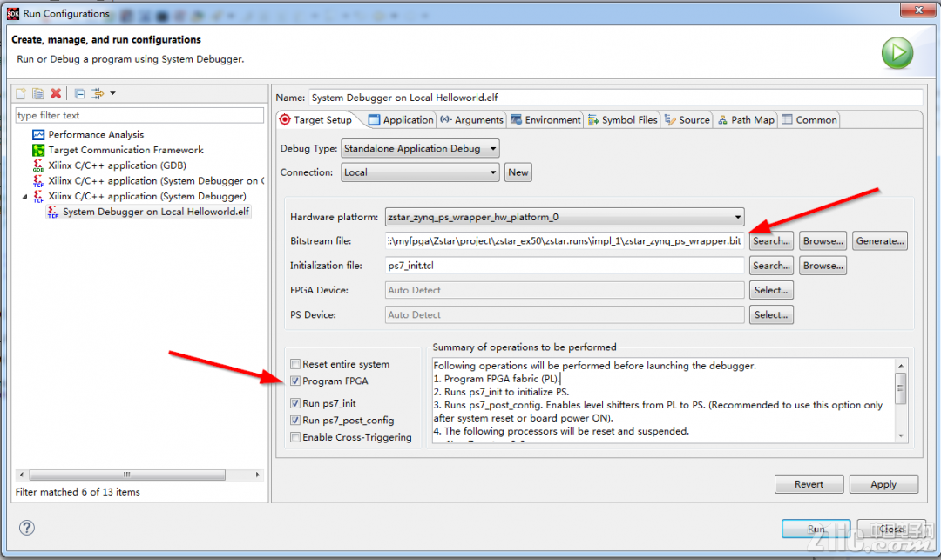Click the type filter text field
Screen dimensions: 941x560
click(139, 115)
